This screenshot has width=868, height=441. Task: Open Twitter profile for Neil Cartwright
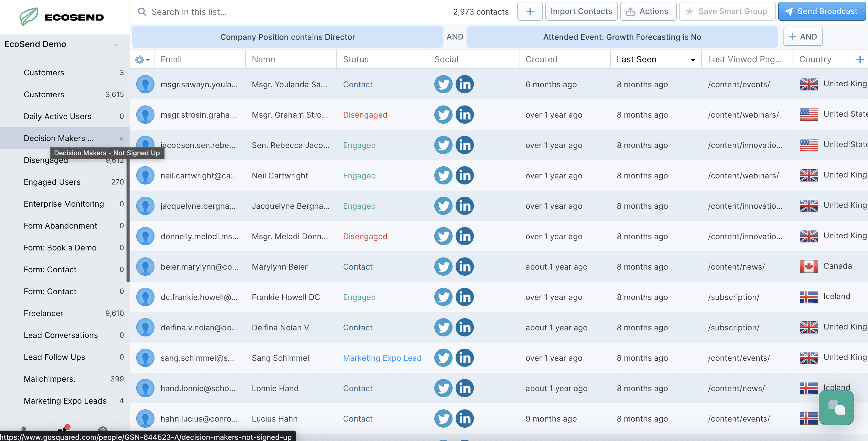[443, 175]
